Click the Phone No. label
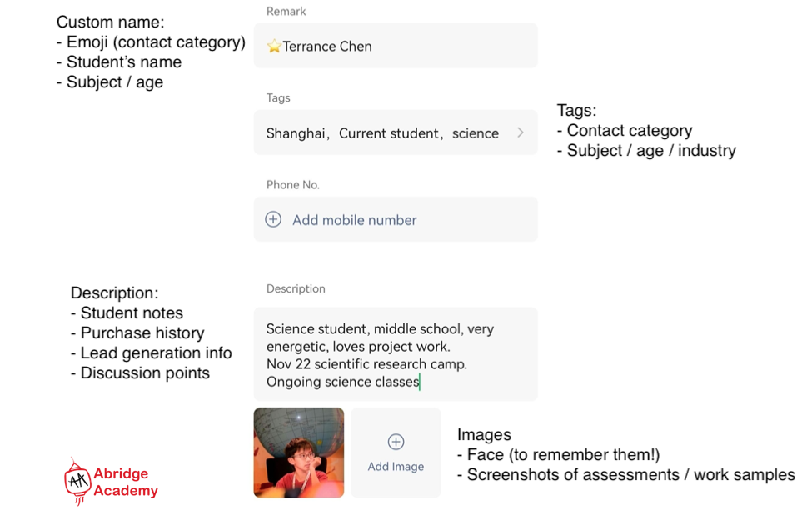 pyautogui.click(x=292, y=185)
